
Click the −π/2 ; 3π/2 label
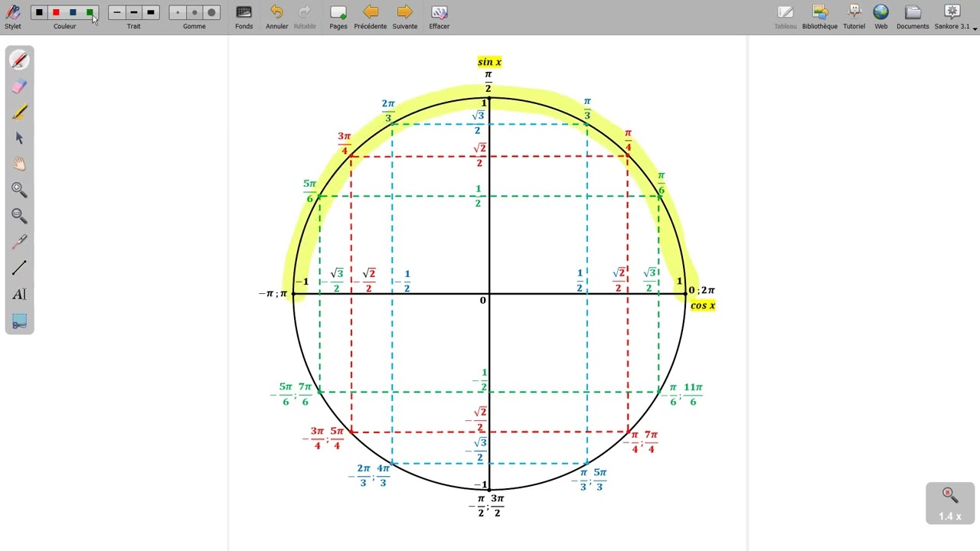tap(487, 505)
